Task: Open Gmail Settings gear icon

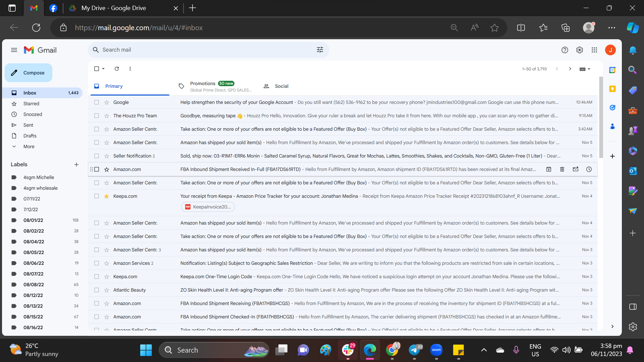Action: pos(580,50)
